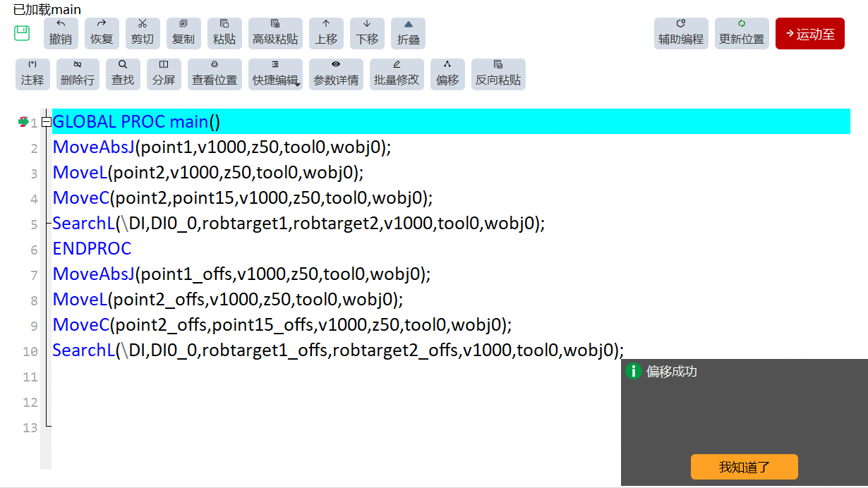
Task: Toggle 分屏 split screen view
Action: (x=164, y=74)
